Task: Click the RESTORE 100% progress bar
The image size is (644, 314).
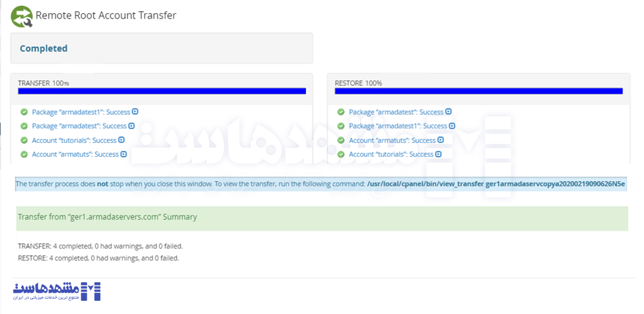Action: click(x=479, y=91)
